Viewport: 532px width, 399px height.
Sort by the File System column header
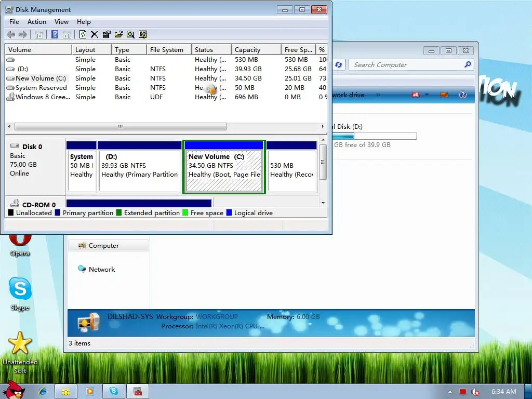169,49
